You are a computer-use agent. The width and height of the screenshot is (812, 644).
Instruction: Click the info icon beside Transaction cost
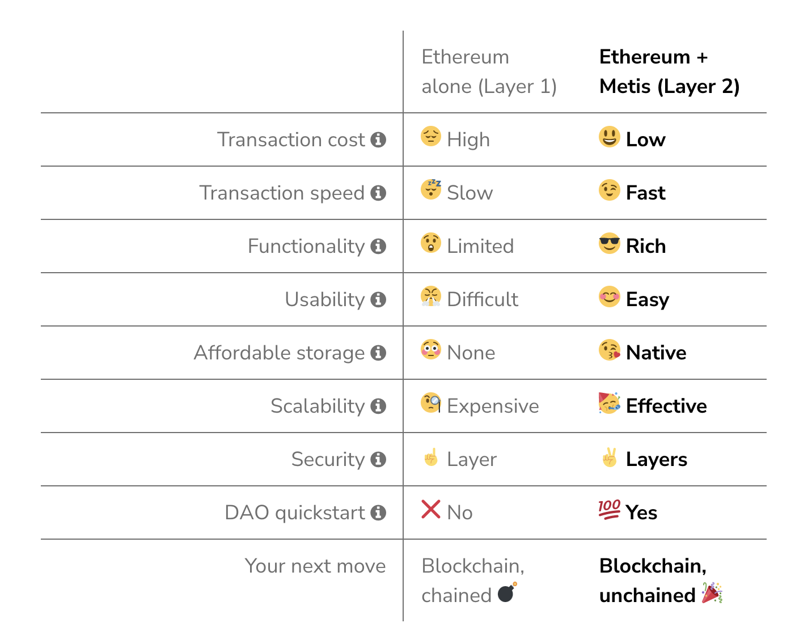pos(378,139)
